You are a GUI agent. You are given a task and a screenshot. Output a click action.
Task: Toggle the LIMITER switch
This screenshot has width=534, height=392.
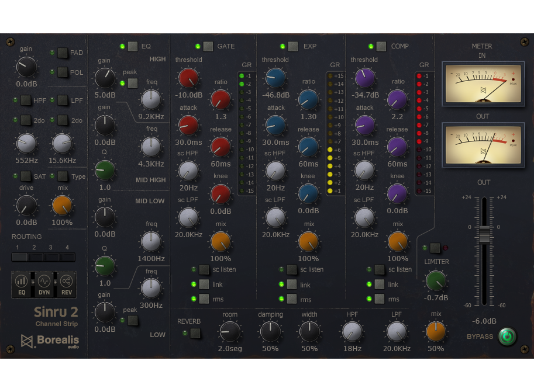(x=435, y=248)
